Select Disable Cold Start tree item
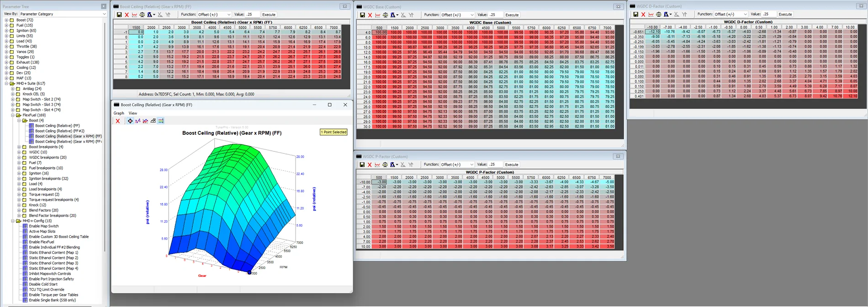The height and width of the screenshot is (307, 868). (43, 284)
